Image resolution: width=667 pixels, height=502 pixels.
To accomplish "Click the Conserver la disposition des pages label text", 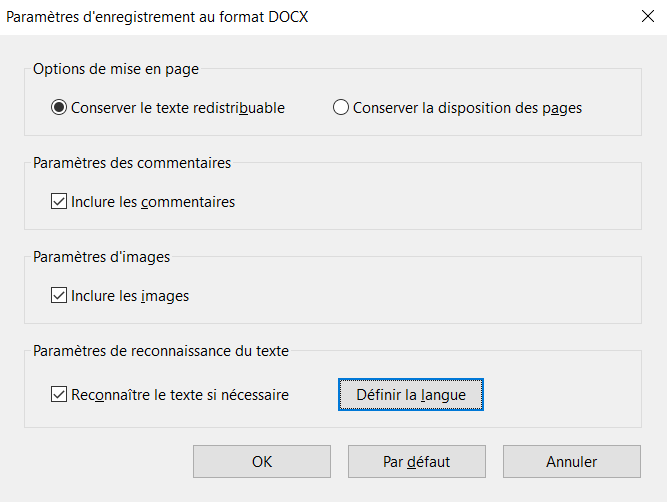I will tap(467, 108).
